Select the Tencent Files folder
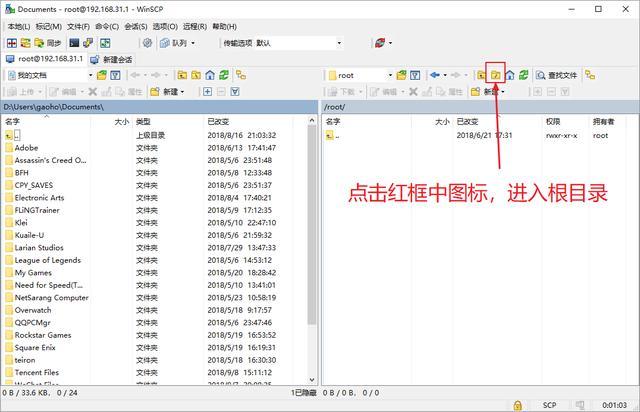The image size is (640, 412). tap(32, 372)
